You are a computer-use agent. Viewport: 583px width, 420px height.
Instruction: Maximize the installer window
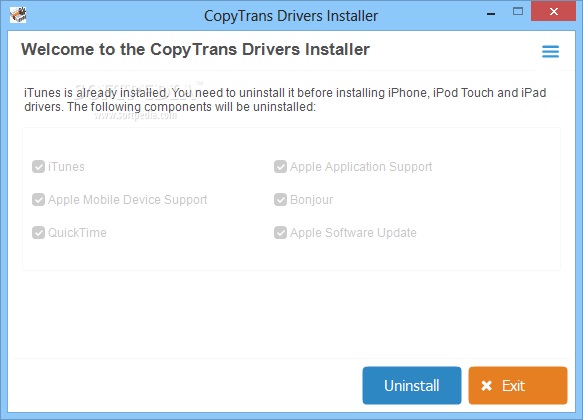click(518, 12)
